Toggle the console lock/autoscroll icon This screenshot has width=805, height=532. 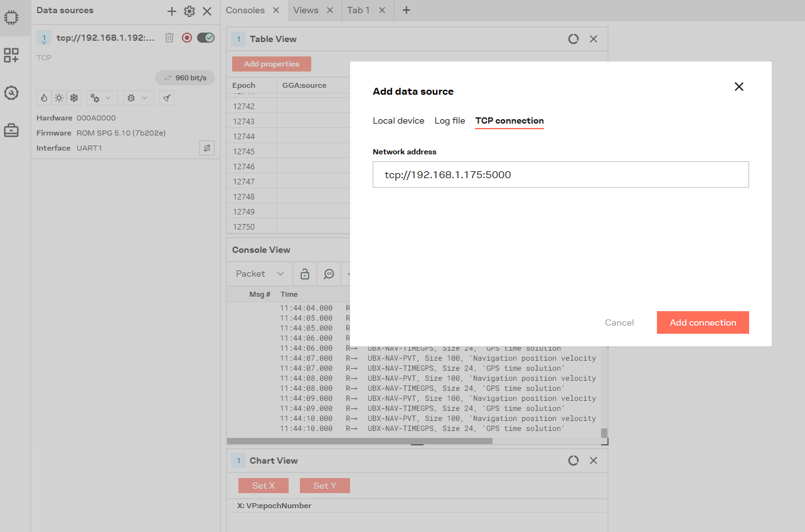(304, 274)
